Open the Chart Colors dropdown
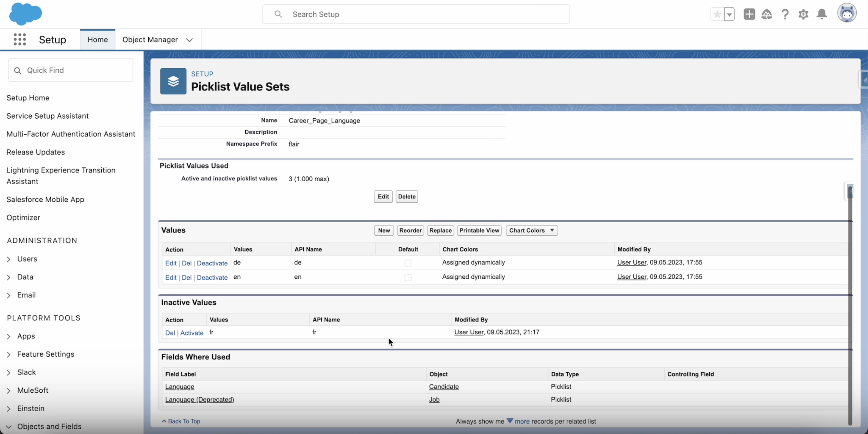 531,230
